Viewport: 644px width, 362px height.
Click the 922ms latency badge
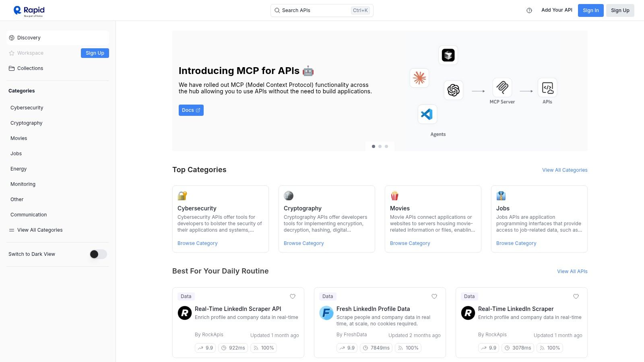[233, 348]
